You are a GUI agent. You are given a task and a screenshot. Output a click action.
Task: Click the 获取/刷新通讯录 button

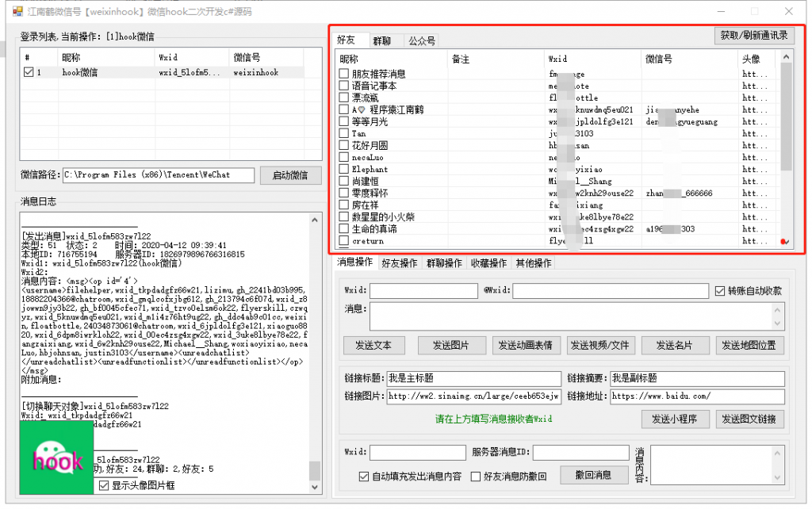point(753,35)
